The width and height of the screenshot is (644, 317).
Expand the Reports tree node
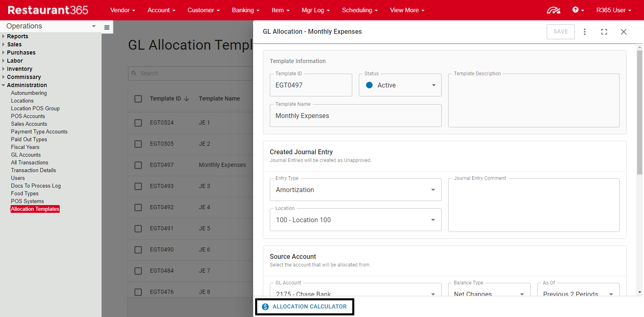click(x=4, y=36)
